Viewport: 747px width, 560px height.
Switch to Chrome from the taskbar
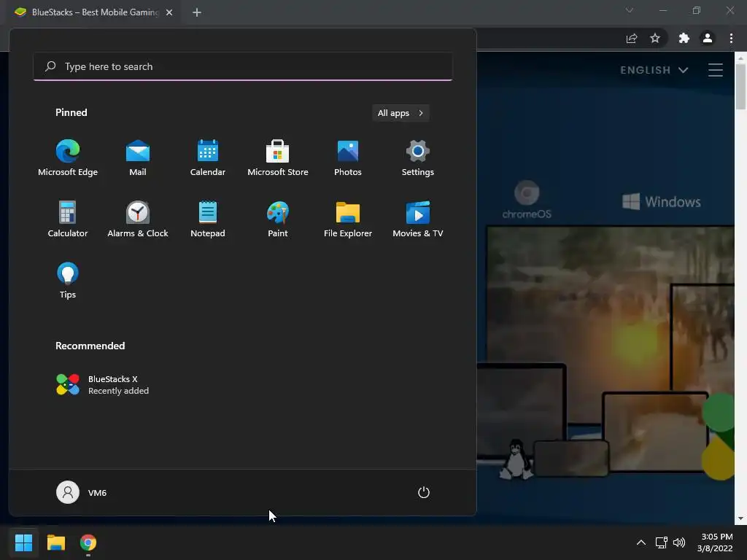(x=88, y=542)
